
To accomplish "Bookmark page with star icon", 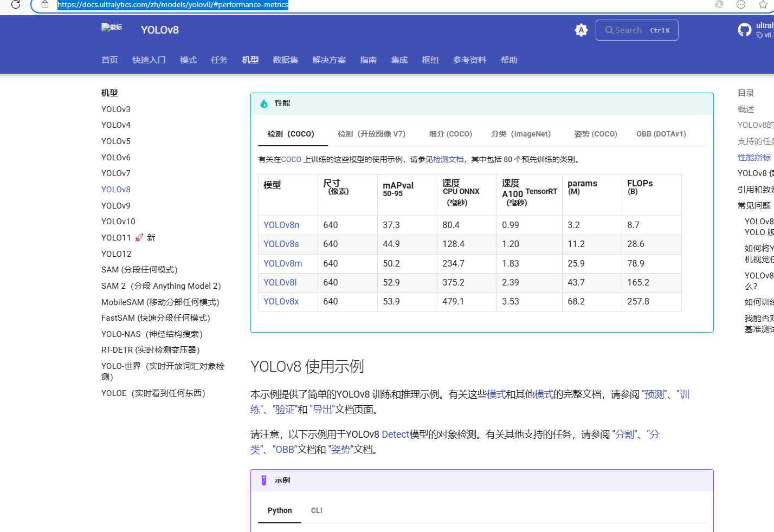I will (x=763, y=4).
